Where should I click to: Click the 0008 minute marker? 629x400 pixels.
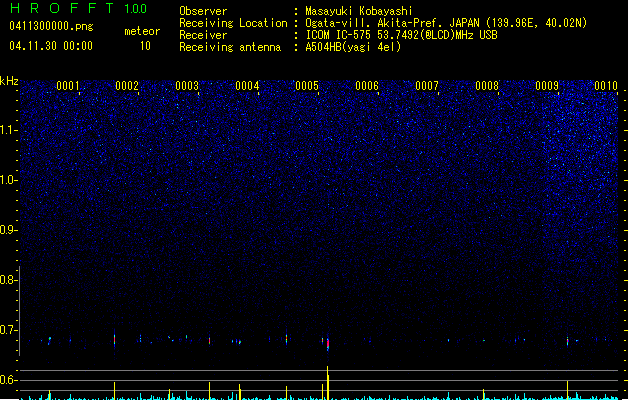(x=487, y=86)
